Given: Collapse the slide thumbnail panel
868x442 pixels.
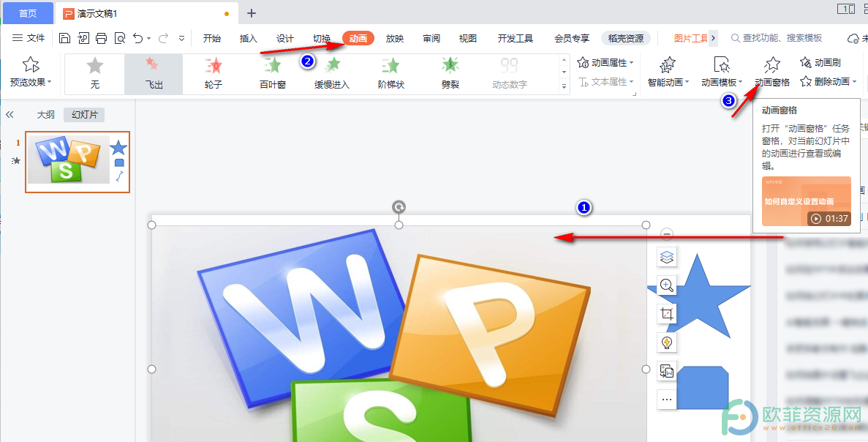Looking at the screenshot, I should click(x=10, y=115).
